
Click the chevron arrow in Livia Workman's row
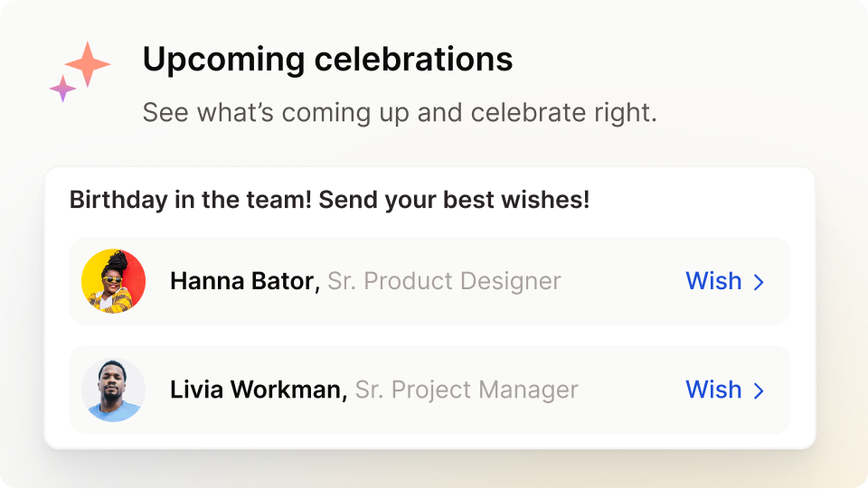point(759,390)
